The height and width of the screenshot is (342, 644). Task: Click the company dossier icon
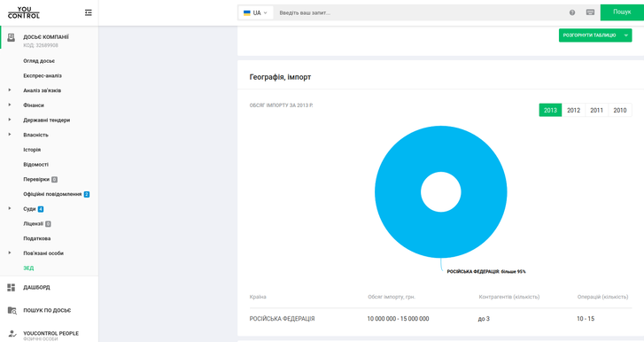point(12,37)
